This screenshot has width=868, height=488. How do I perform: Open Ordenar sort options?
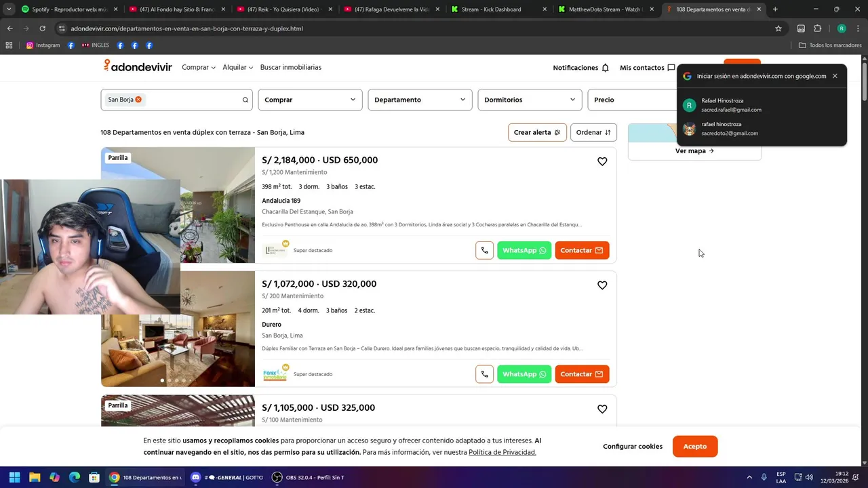(x=593, y=132)
